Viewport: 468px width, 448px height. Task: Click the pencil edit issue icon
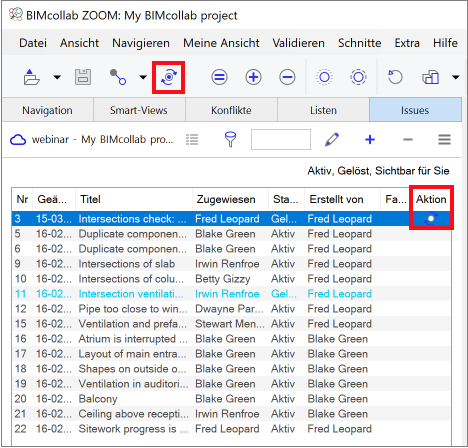[x=332, y=139]
